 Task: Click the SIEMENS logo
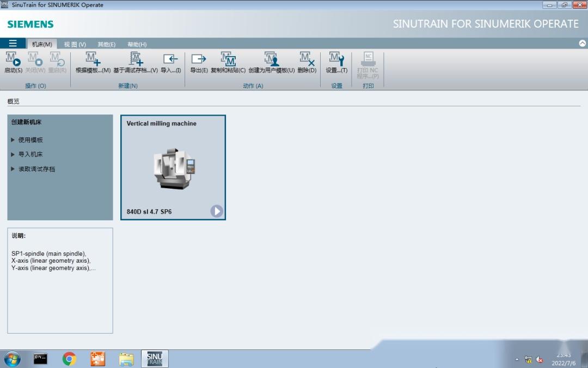pos(30,24)
